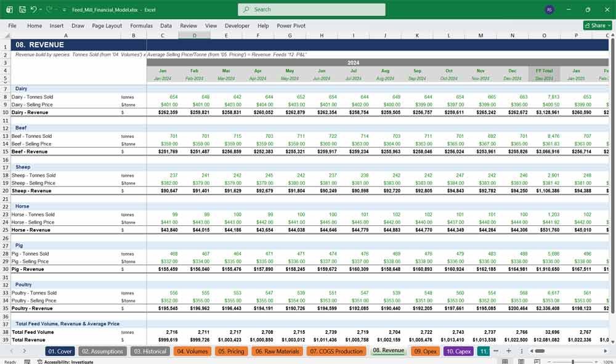The height and width of the screenshot is (364, 616).
Task: Go to next sheet tab arrow
Action: (x=25, y=351)
